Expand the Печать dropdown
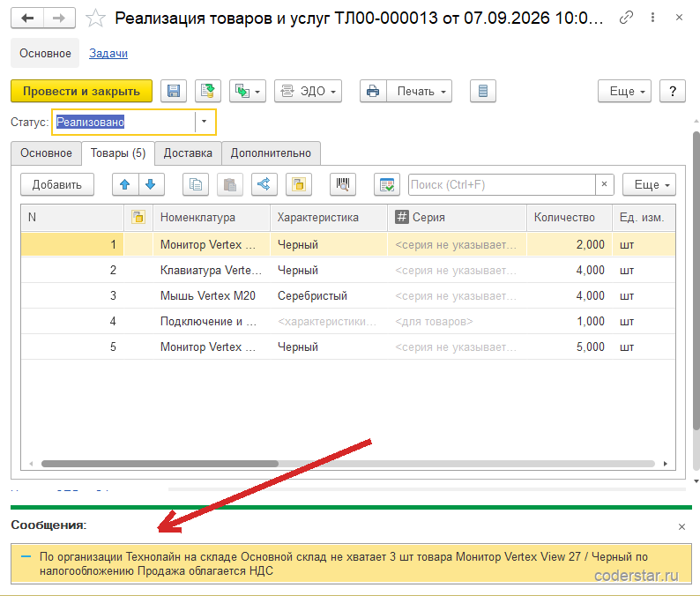 (420, 91)
